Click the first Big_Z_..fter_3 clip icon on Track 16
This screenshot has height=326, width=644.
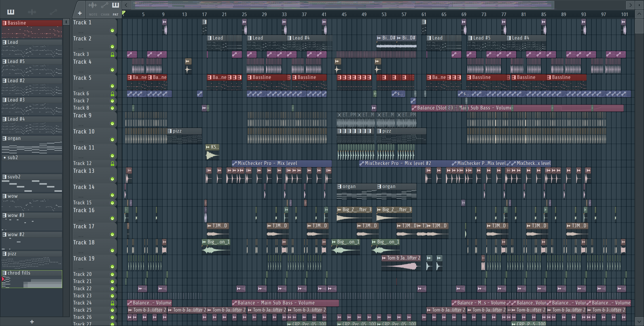point(339,210)
